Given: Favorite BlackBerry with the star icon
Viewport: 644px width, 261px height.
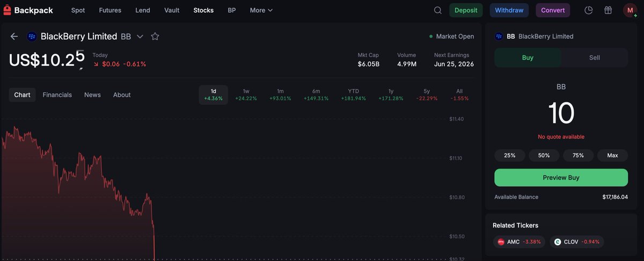Looking at the screenshot, I should (155, 37).
